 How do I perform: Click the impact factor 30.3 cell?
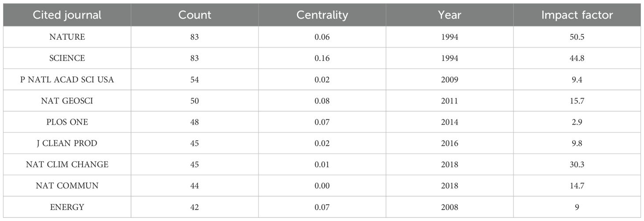coord(577,164)
